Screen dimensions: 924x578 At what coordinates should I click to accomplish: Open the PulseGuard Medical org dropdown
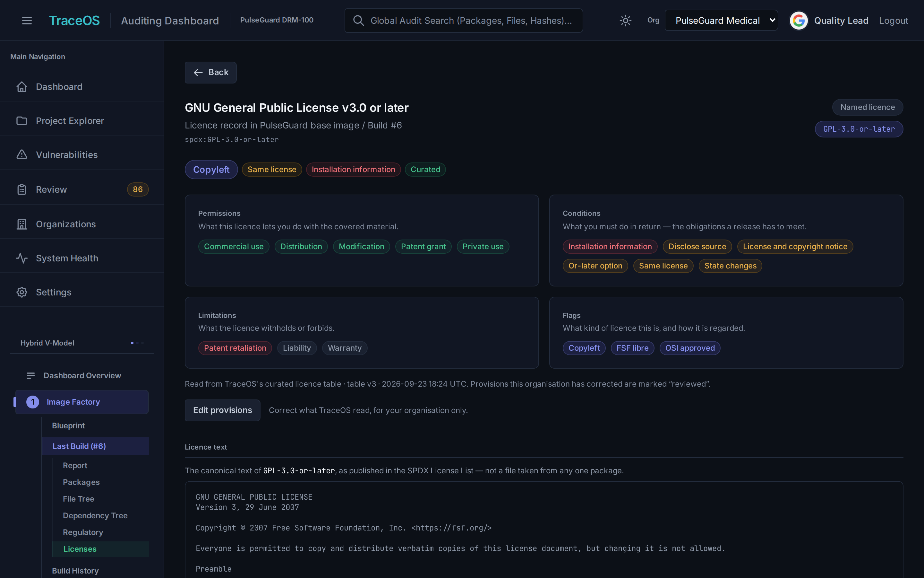coord(721,21)
